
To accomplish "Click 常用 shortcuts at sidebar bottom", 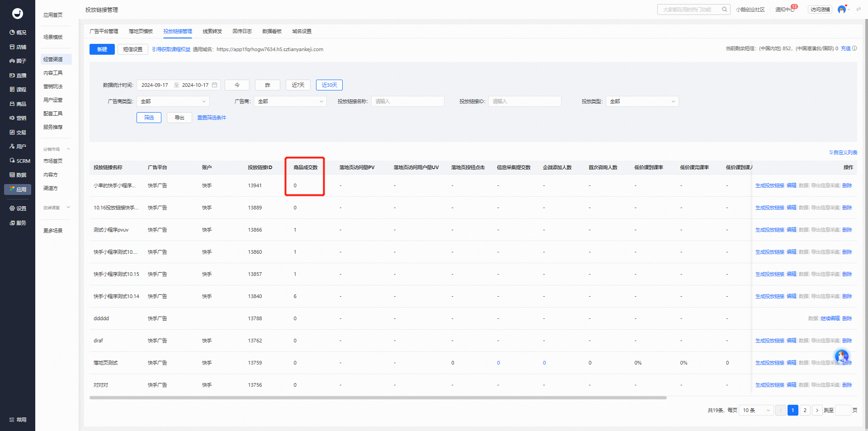I will [x=18, y=420].
